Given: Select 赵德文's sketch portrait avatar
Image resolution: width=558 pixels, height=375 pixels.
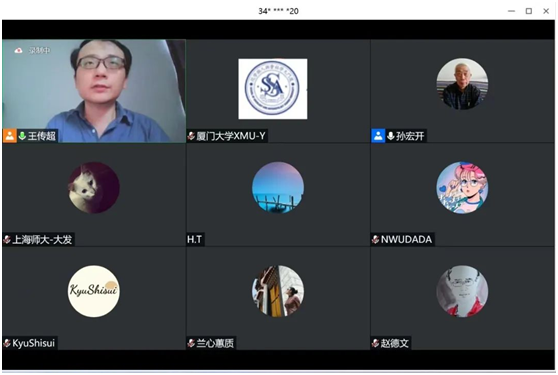Looking at the screenshot, I should point(462,291).
